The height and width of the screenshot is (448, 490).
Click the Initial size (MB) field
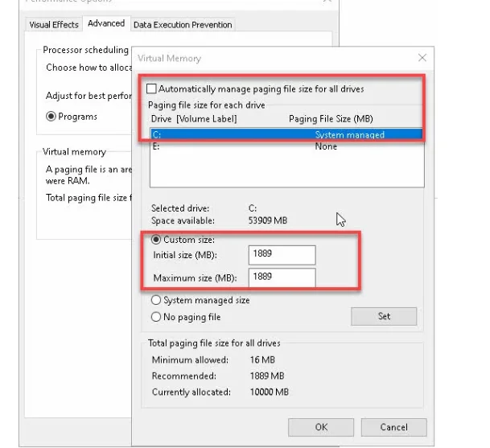[282, 255]
